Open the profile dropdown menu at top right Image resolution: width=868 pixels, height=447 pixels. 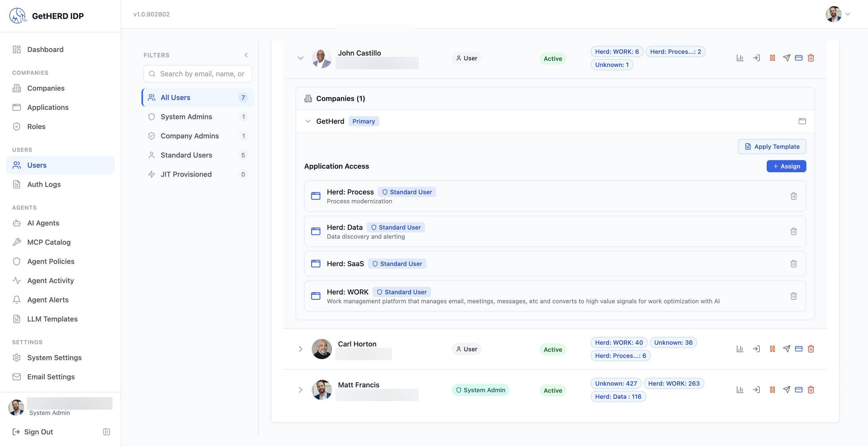point(838,14)
